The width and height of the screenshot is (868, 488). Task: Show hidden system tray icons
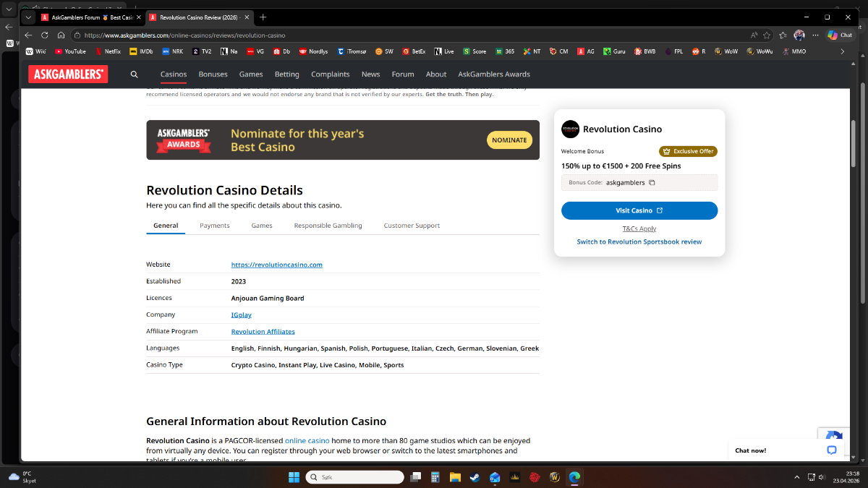(797, 477)
